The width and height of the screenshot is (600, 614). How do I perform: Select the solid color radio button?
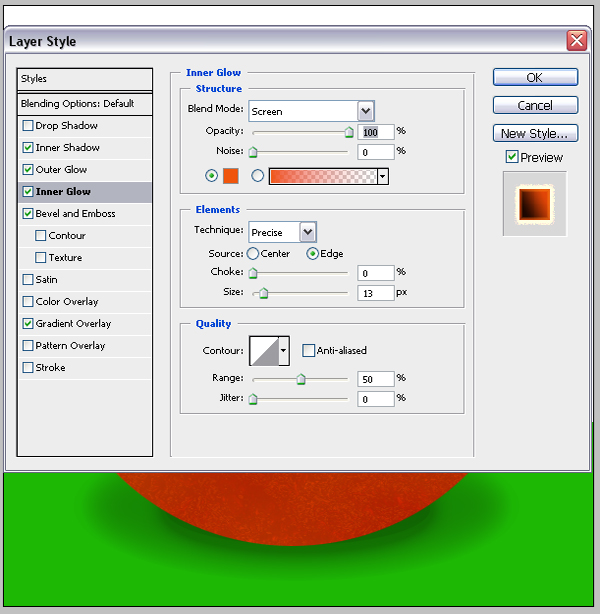pyautogui.click(x=211, y=175)
